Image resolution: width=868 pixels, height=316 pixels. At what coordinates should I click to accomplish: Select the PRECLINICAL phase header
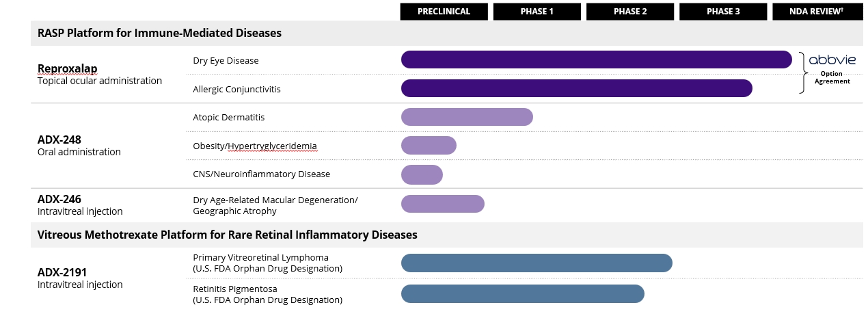point(444,12)
